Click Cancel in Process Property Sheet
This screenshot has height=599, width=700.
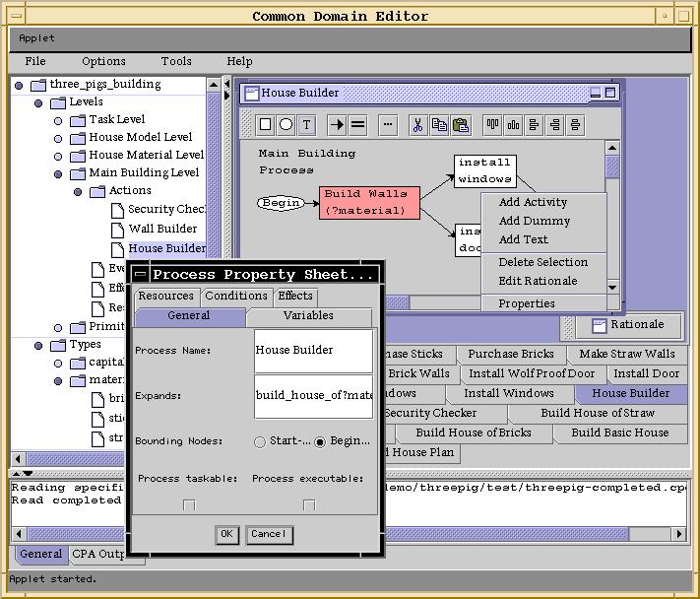[x=269, y=534]
